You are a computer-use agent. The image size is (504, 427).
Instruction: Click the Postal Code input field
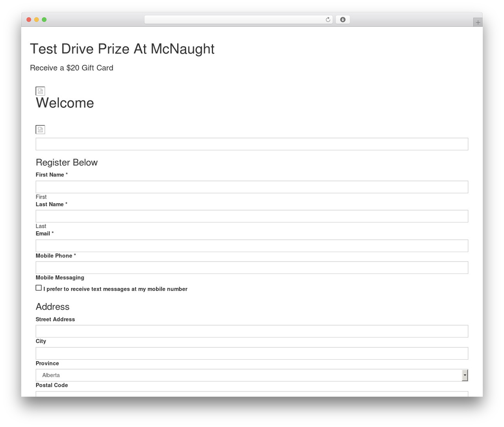[252, 394]
